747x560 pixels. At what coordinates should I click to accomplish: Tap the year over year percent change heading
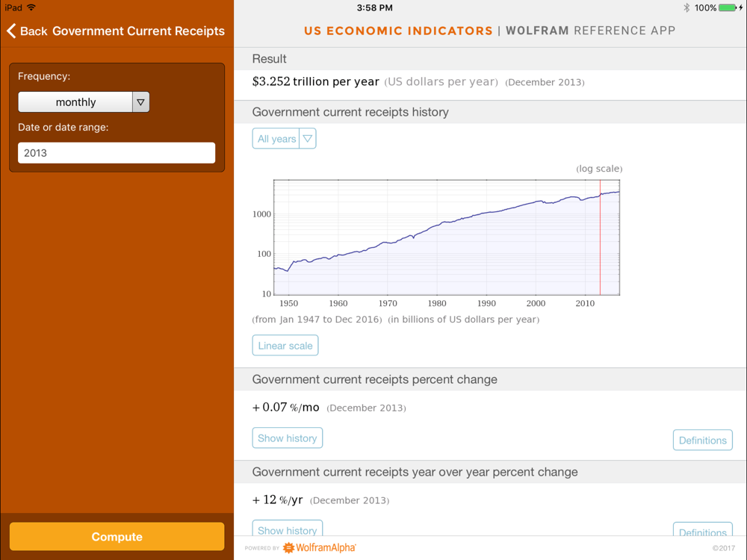415,472
